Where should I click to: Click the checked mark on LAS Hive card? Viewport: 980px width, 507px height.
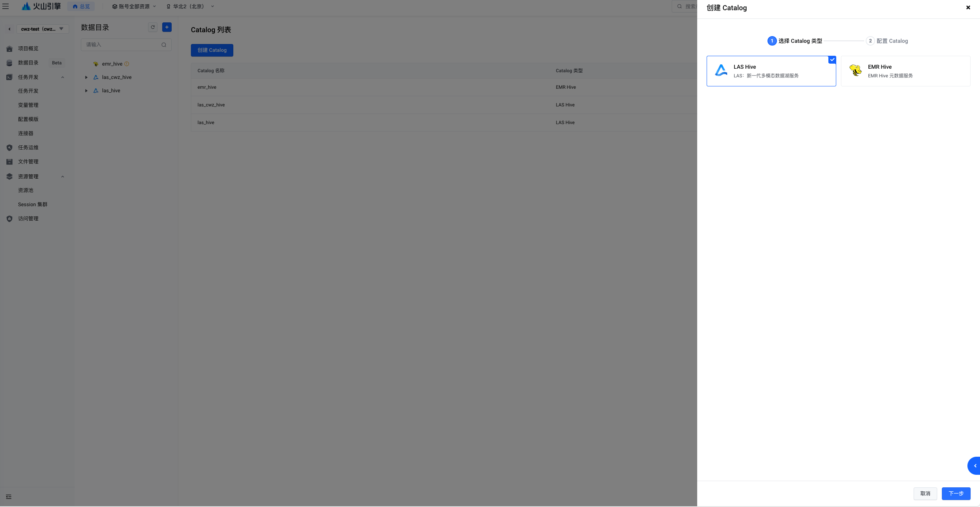click(x=832, y=60)
